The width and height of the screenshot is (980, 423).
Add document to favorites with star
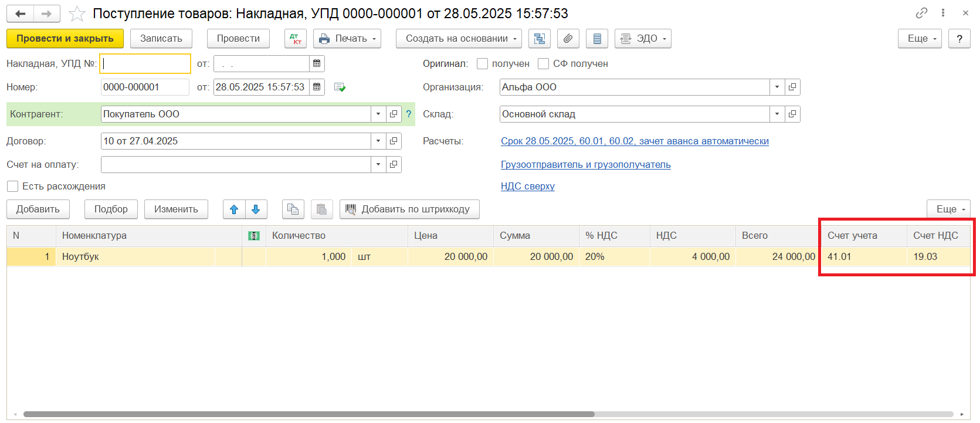[x=77, y=13]
